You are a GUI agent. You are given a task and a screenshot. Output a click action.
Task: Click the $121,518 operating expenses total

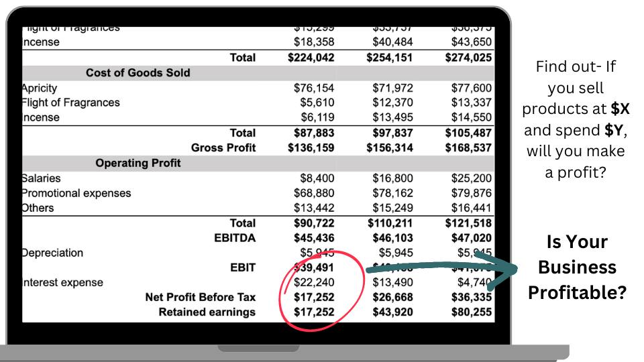[468, 223]
